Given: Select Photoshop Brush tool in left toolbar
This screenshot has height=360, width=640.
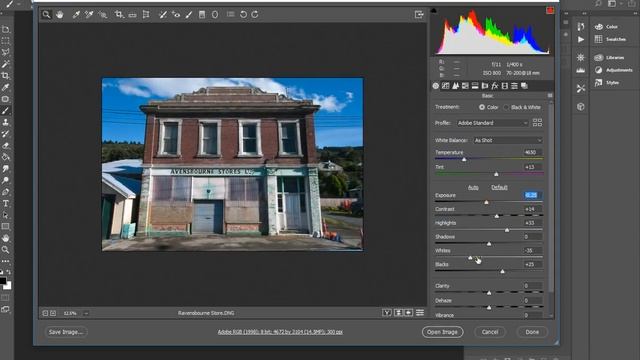Looking at the screenshot, I should pyautogui.click(x=5, y=111).
